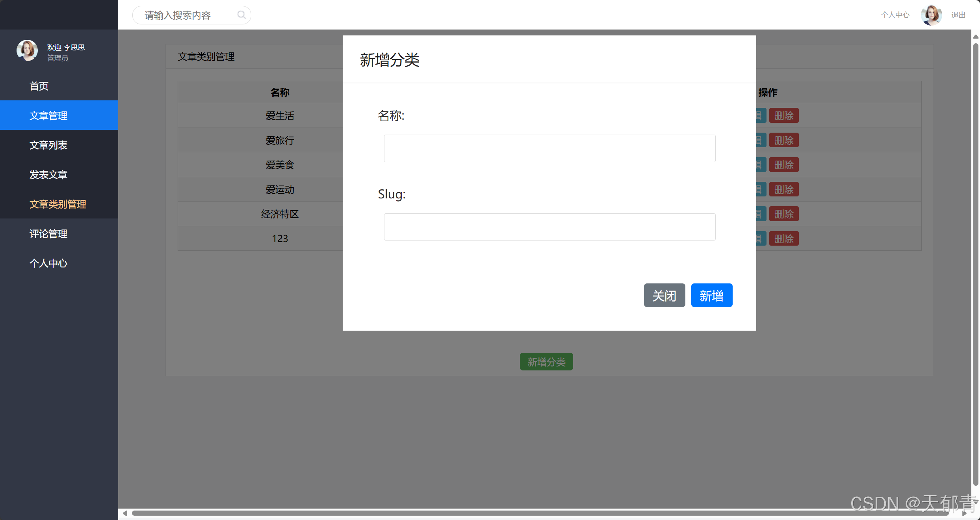Open 个人中心 in the sidebar

click(x=48, y=263)
